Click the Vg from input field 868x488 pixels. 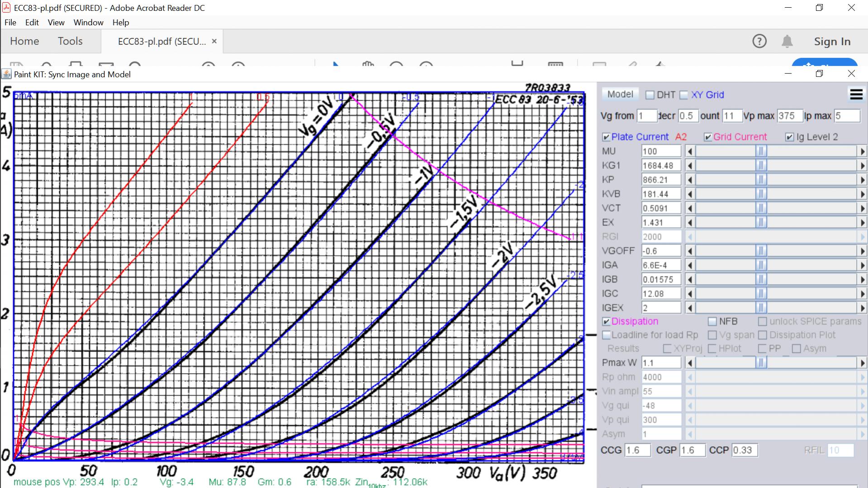pyautogui.click(x=647, y=116)
